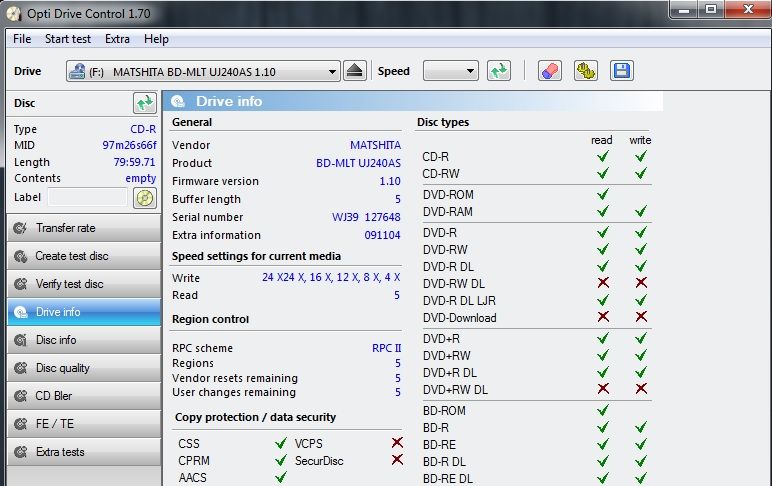The height and width of the screenshot is (486, 772).
Task: Click the Extra information value 091104
Action: (383, 235)
